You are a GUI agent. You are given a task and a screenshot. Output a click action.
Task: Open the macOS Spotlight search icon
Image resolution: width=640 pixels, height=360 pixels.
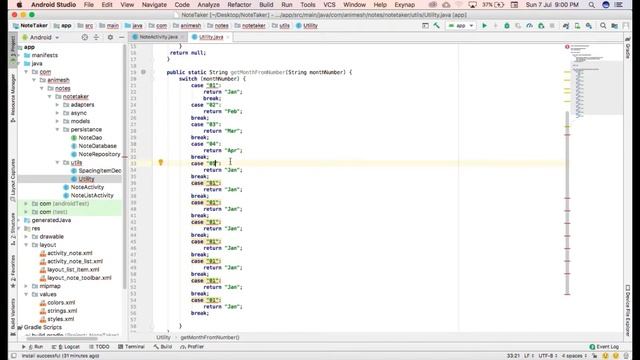(591, 5)
